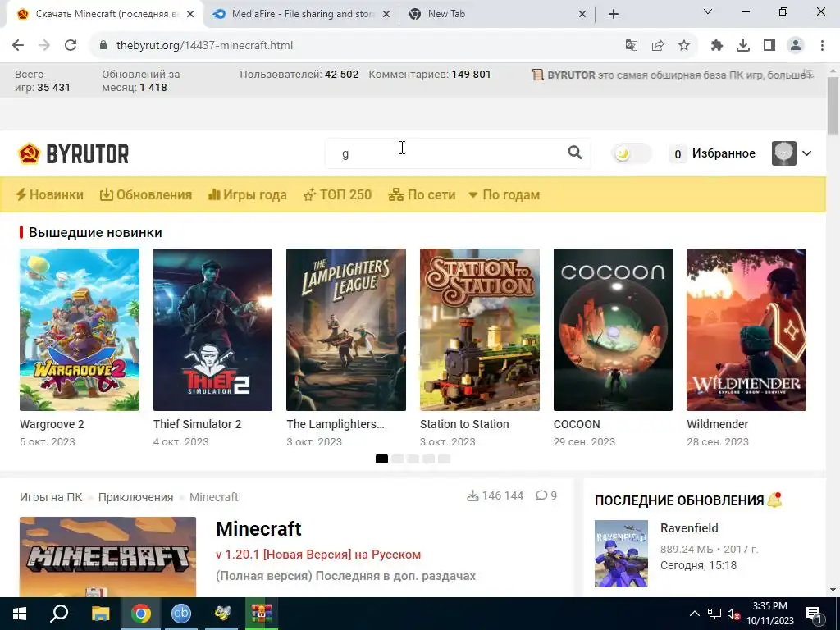Click the Ravenfield title link
The image size is (840, 630).
(x=689, y=528)
